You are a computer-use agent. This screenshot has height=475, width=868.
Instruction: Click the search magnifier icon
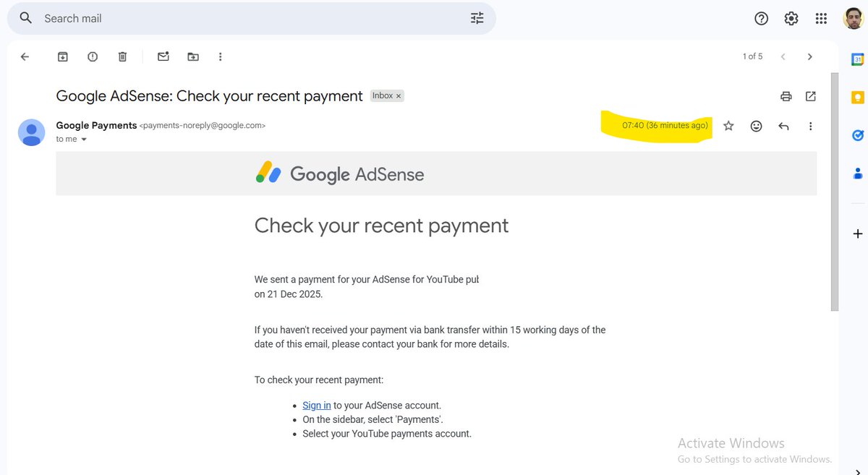pyautogui.click(x=26, y=18)
